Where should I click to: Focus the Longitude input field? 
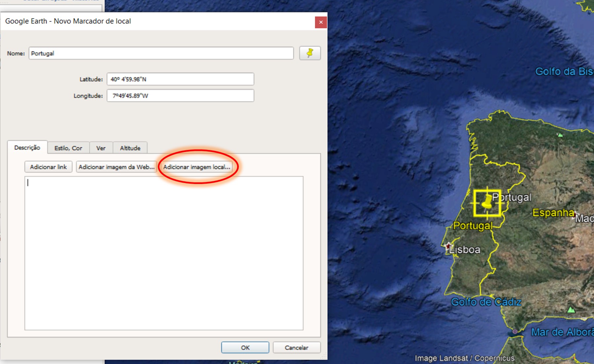click(180, 96)
